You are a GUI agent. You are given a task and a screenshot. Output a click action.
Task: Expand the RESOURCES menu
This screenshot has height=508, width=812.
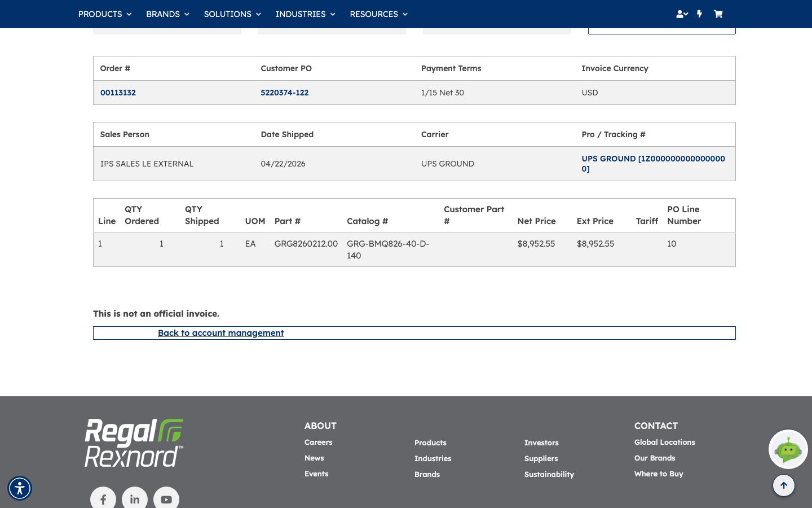pos(378,14)
